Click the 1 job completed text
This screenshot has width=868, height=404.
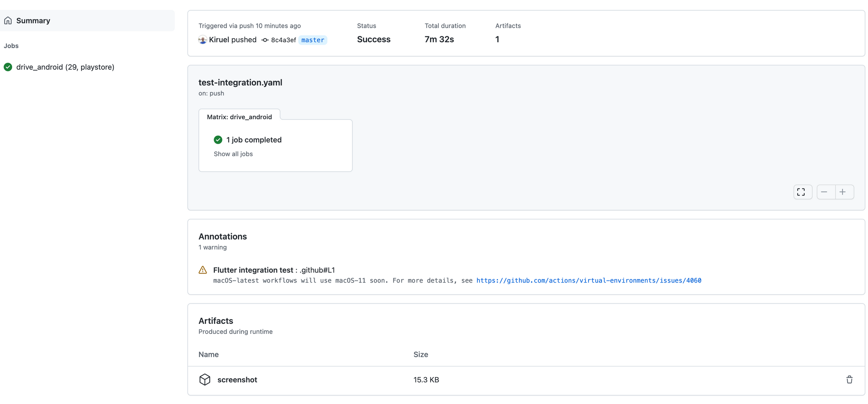[254, 140]
